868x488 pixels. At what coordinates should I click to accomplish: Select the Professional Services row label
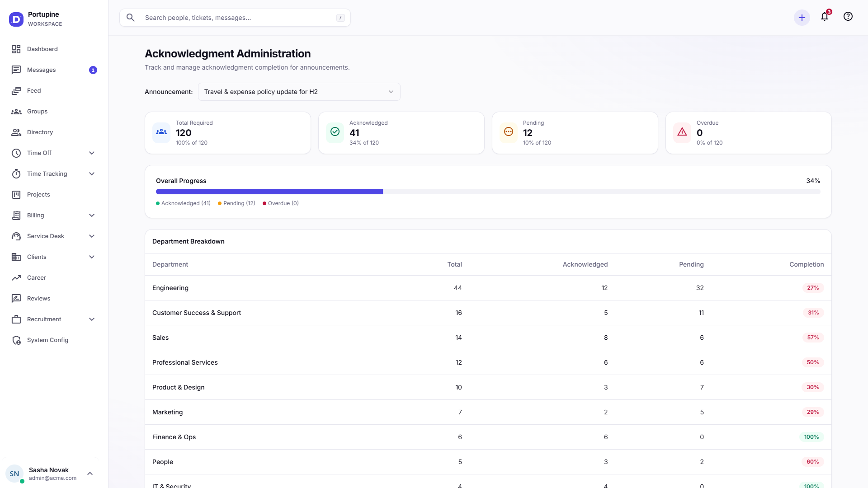[185, 362]
